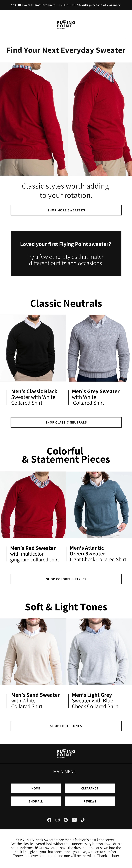132x868 pixels.
Task: Open the Grey Sweater product photo
Action: pos(99,348)
